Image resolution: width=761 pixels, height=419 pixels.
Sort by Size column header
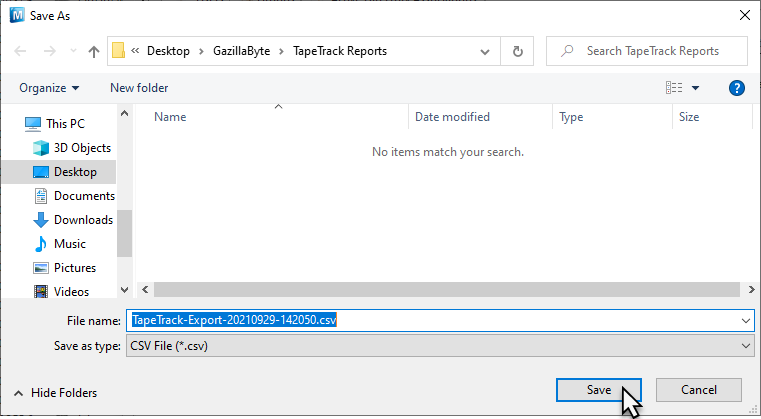(x=712, y=117)
